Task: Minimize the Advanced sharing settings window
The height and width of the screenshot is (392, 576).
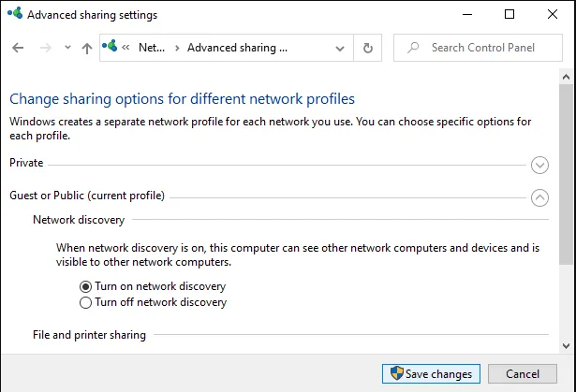Action: tap(467, 14)
